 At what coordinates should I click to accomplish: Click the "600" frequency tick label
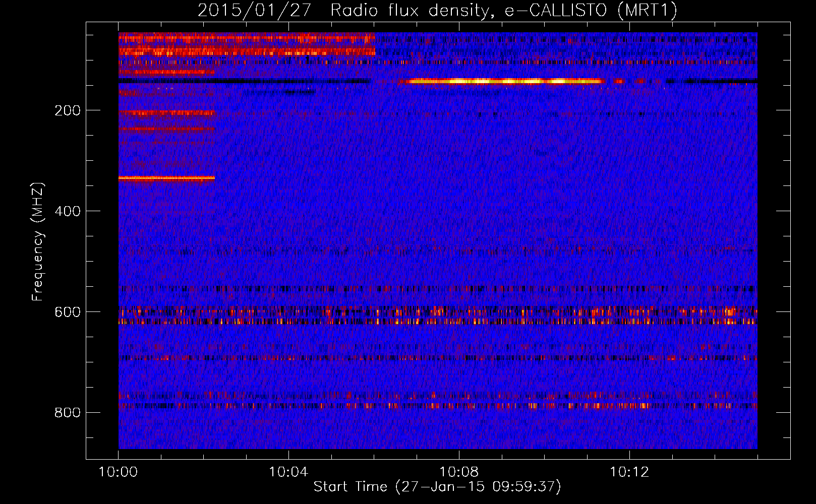[68, 312]
